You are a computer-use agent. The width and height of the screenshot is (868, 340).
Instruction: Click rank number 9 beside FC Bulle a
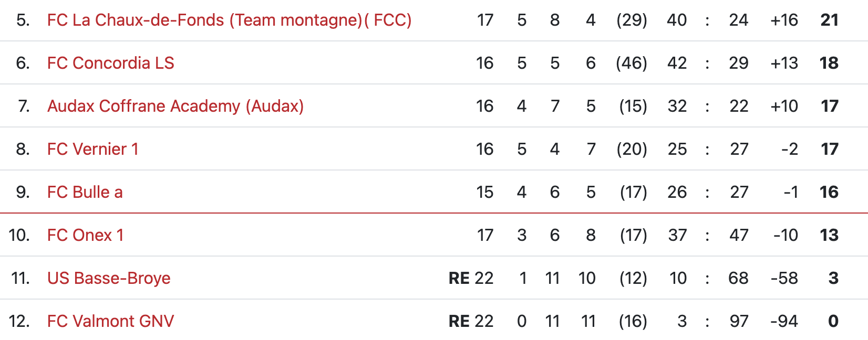[x=23, y=192]
